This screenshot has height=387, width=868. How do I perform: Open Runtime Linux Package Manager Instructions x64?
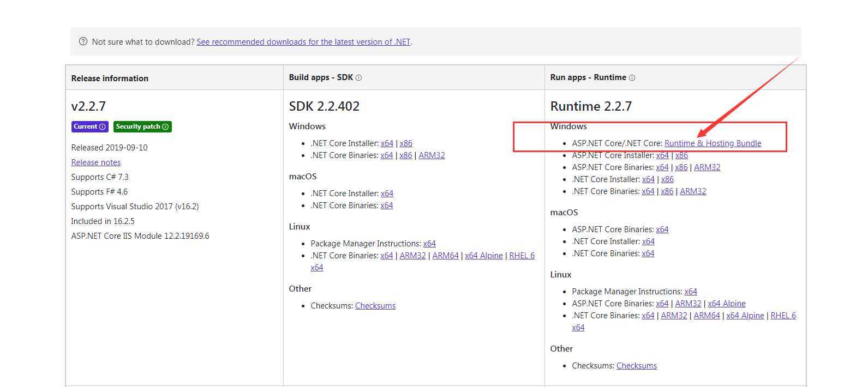coord(691,292)
